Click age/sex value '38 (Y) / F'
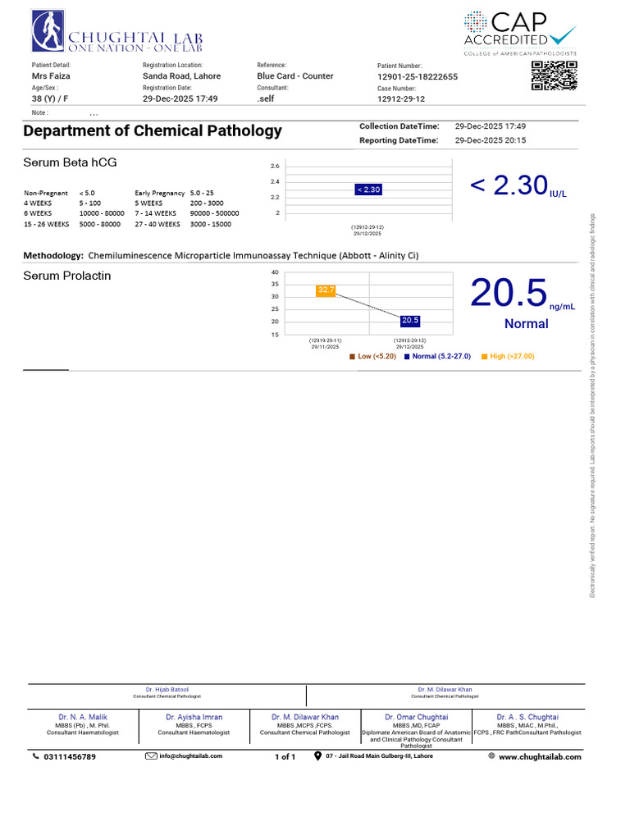 [x=50, y=98]
